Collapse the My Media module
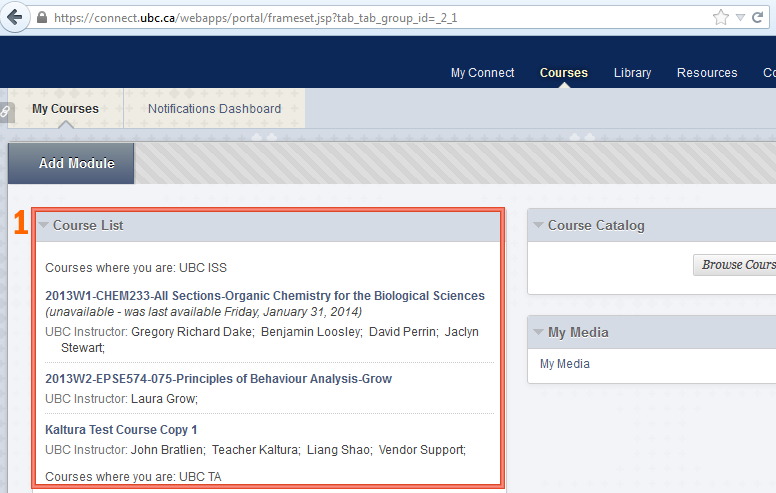 (x=538, y=332)
